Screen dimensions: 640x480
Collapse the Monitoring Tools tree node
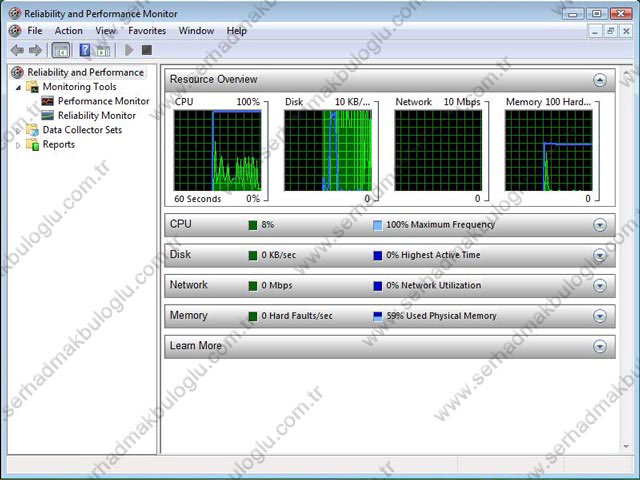pyautogui.click(x=18, y=87)
